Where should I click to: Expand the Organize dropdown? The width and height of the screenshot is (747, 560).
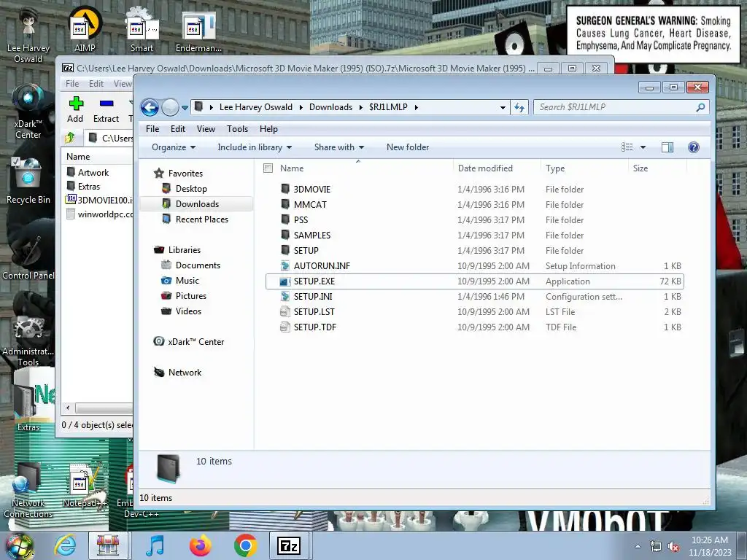pos(174,147)
